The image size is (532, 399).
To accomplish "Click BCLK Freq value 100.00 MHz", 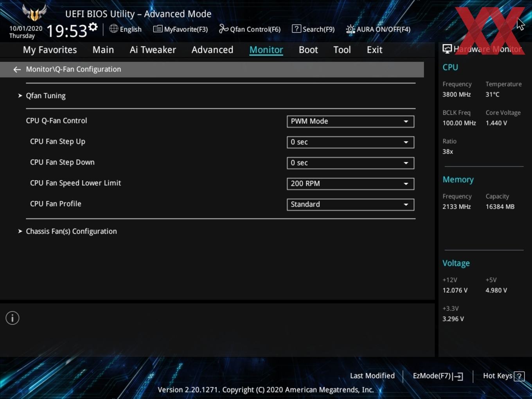I will coord(459,123).
